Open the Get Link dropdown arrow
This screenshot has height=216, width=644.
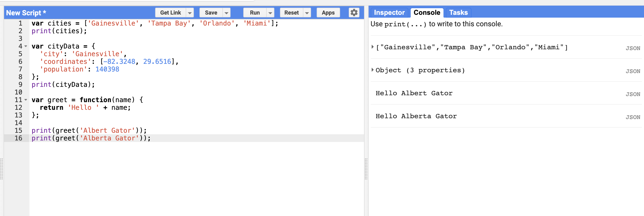pos(190,13)
